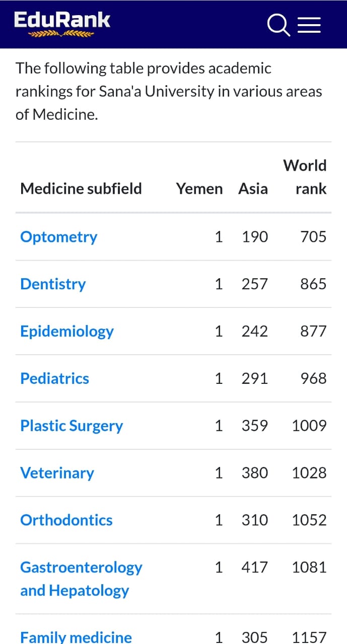This screenshot has width=347, height=644.
Task: Go to the Pediatrics ranking page
Action: [x=54, y=379]
